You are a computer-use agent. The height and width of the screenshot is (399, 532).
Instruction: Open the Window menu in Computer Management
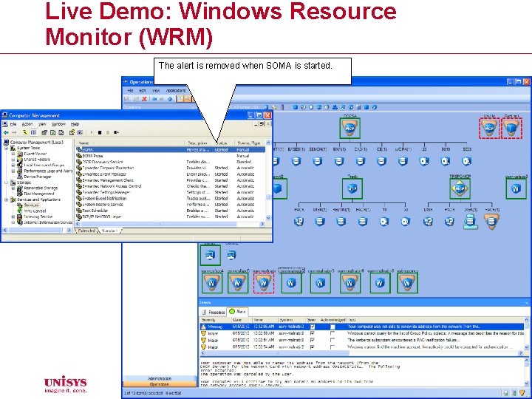pos(58,124)
